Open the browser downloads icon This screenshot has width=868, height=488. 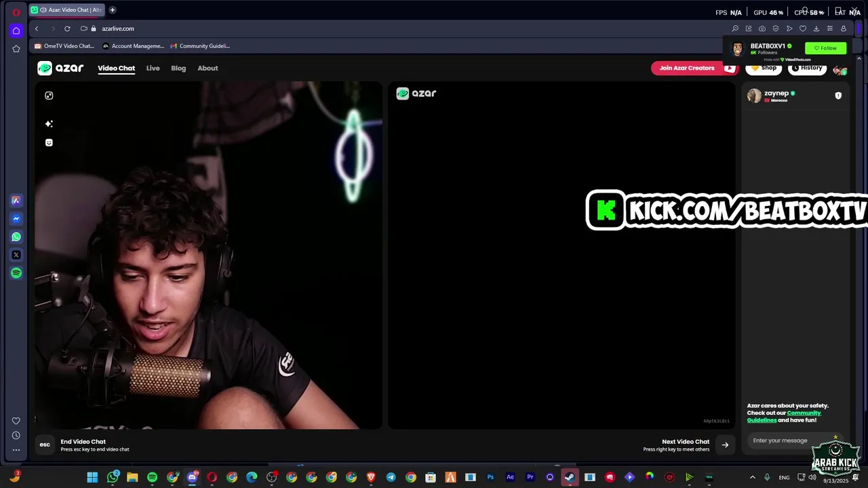pyautogui.click(x=816, y=28)
